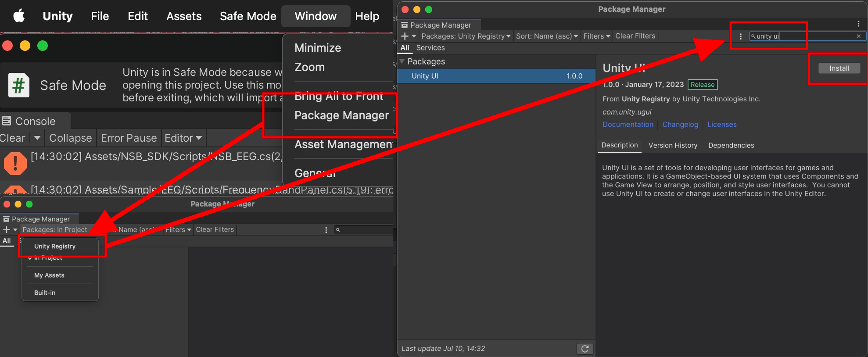Open the Apple menu
868x357 pixels.
click(x=19, y=16)
